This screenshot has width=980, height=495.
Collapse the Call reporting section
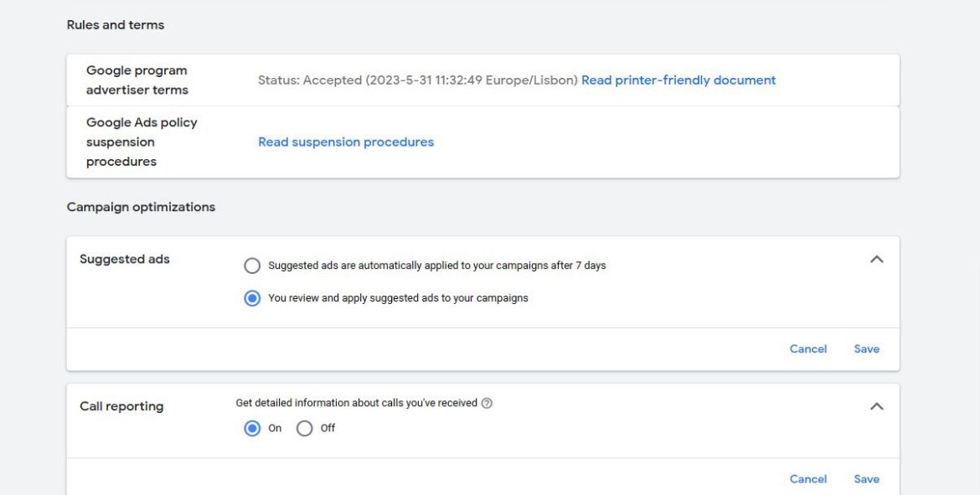tap(875, 405)
